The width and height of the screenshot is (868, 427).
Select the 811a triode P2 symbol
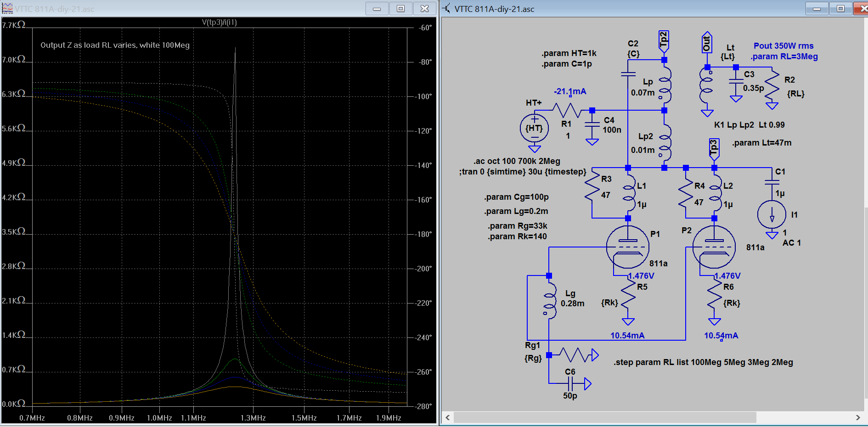tap(714, 247)
